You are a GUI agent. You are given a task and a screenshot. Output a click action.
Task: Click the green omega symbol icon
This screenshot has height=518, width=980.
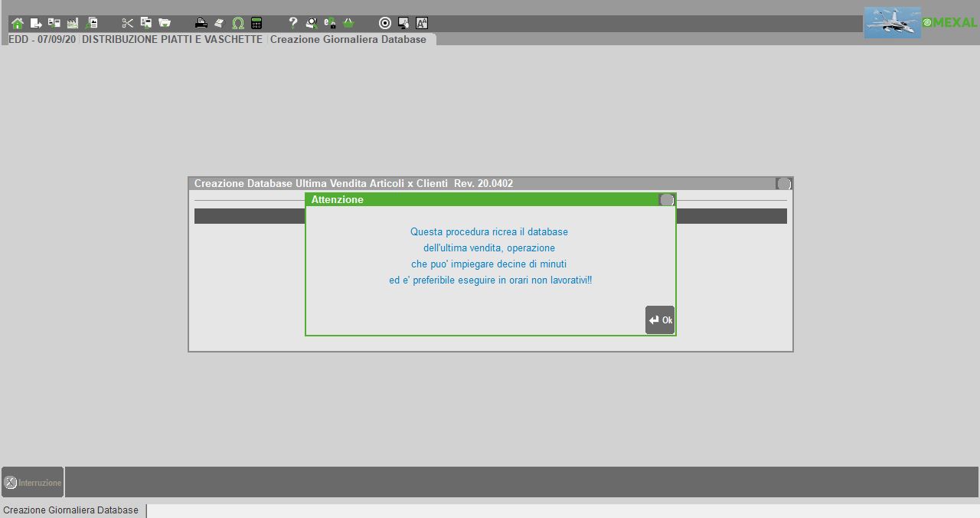click(238, 23)
